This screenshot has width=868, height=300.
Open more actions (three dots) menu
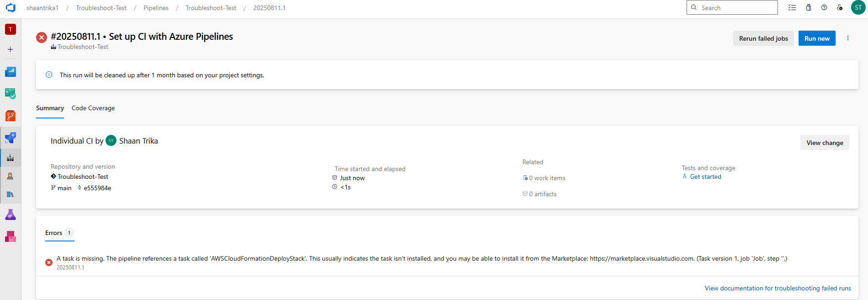click(x=848, y=38)
